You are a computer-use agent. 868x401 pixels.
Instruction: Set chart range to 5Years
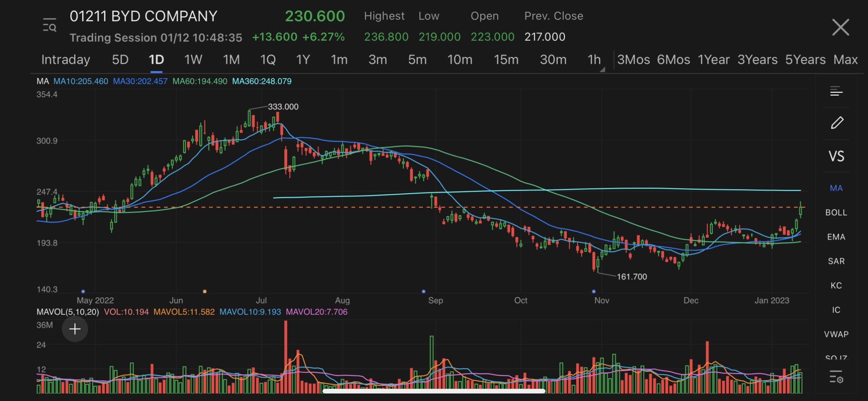click(x=805, y=60)
